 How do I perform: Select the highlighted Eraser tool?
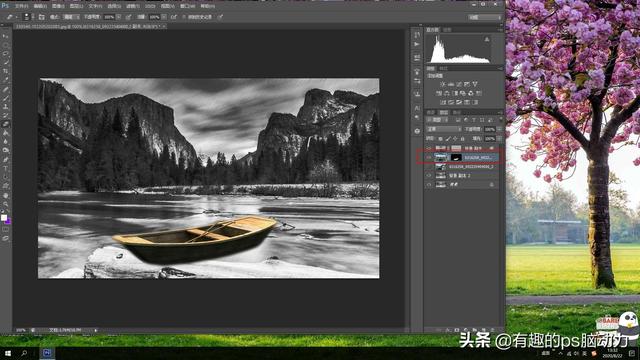coord(5,124)
